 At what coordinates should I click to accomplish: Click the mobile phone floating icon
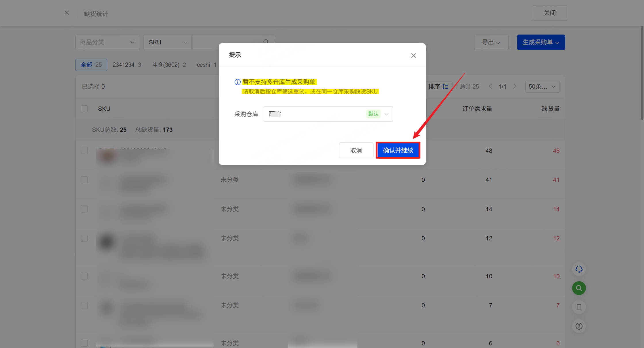click(579, 307)
